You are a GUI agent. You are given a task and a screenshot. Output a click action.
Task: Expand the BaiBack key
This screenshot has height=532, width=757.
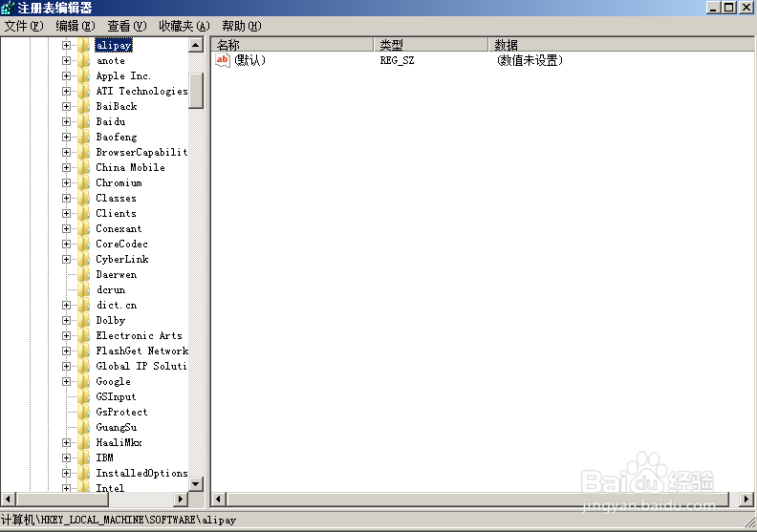(66, 107)
